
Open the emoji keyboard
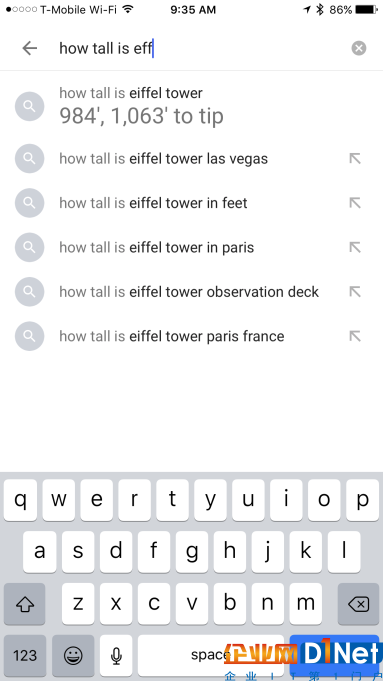click(73, 655)
